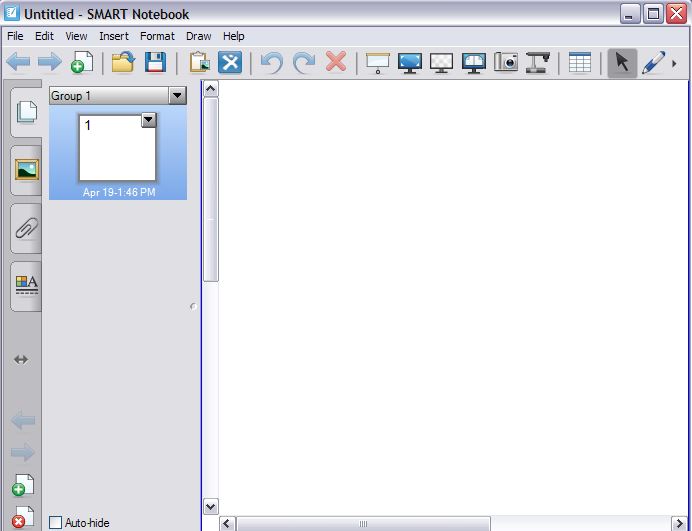This screenshot has height=531, width=692.
Task: Insert a table using the grid icon
Action: click(x=579, y=62)
